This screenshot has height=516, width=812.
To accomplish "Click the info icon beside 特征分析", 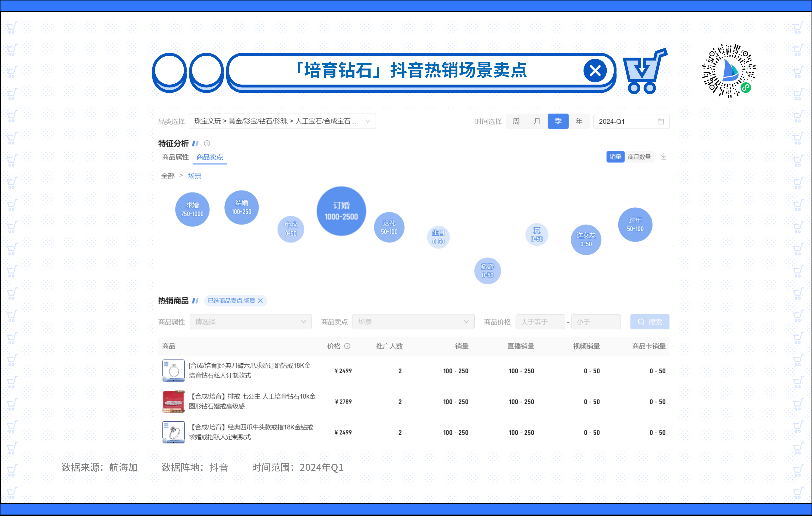I will [x=207, y=143].
